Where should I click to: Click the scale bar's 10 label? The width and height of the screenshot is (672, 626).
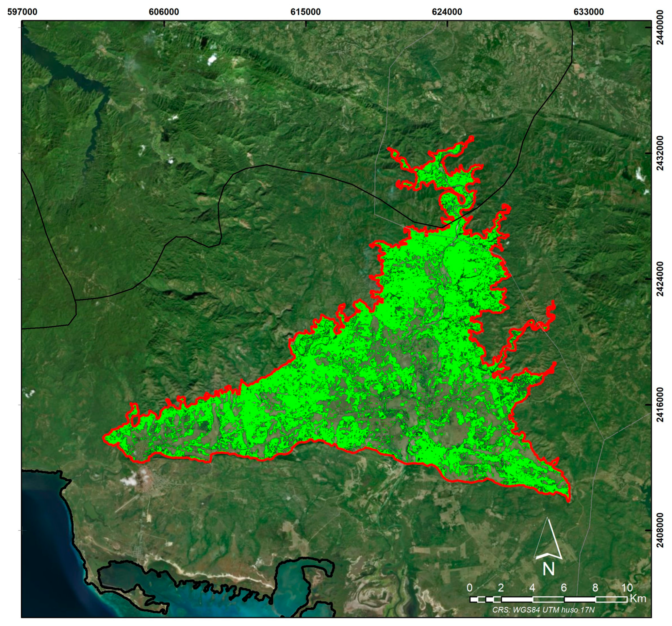coord(627,587)
